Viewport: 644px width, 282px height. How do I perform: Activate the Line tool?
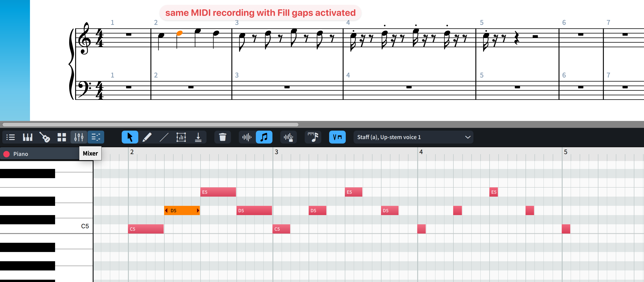(x=164, y=137)
